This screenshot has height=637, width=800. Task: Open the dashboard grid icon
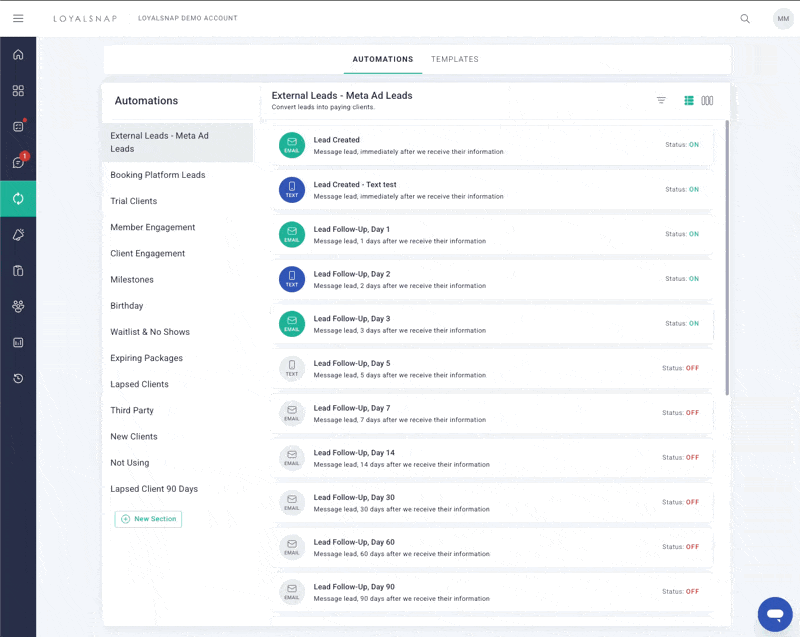point(18,91)
